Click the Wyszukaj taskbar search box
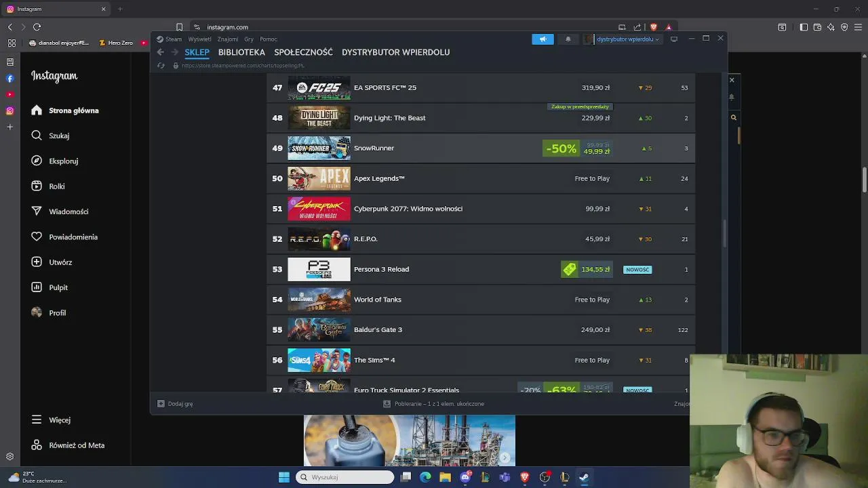This screenshot has height=488, width=868. (x=345, y=477)
